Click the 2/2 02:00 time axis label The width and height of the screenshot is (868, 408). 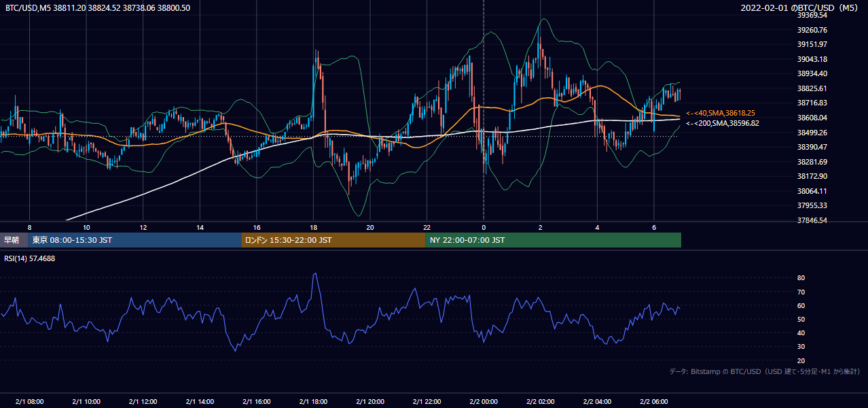[541, 401]
